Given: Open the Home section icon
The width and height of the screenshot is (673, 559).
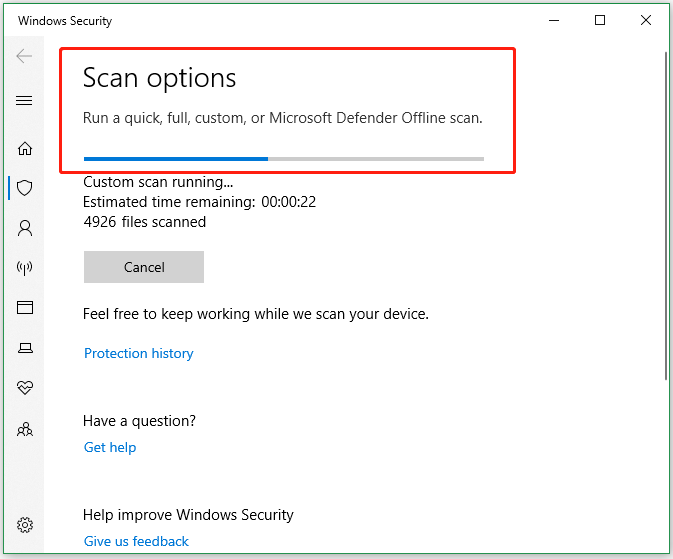Looking at the screenshot, I should [24, 149].
